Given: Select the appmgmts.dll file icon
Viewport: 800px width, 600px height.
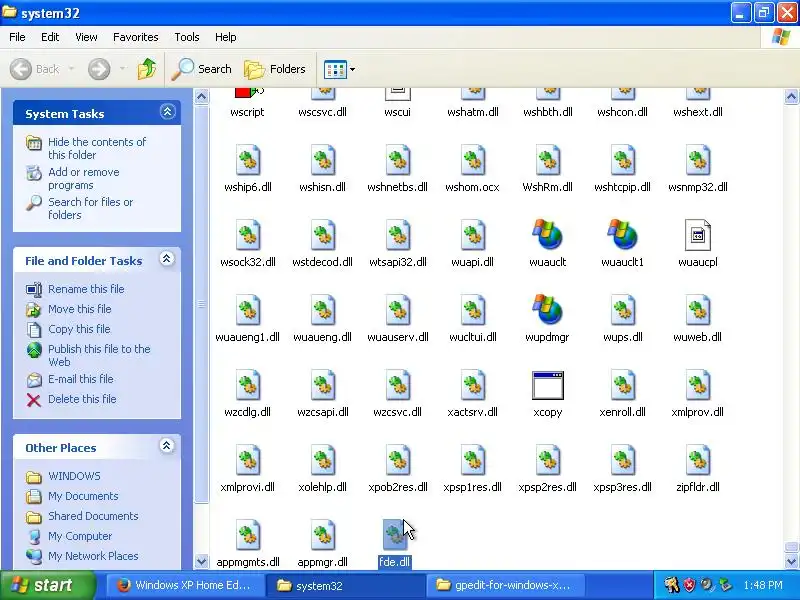Looking at the screenshot, I should [248, 535].
